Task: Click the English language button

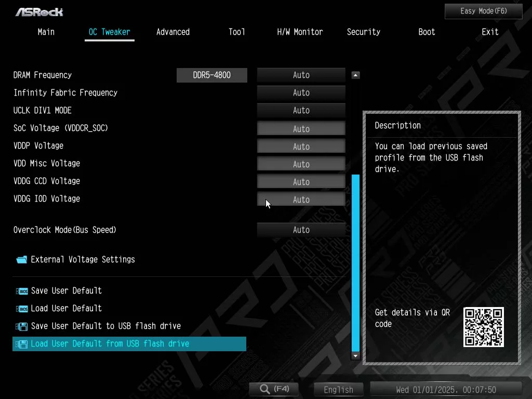Action: pyautogui.click(x=338, y=390)
